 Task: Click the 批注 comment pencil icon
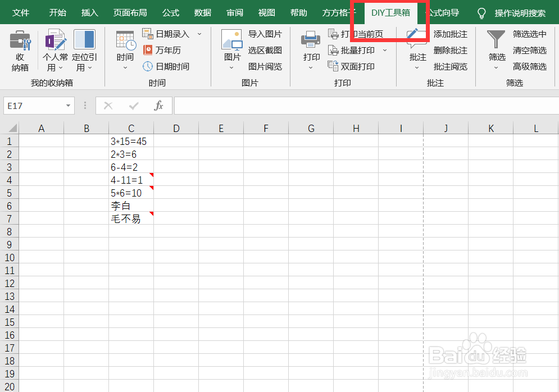[416, 39]
